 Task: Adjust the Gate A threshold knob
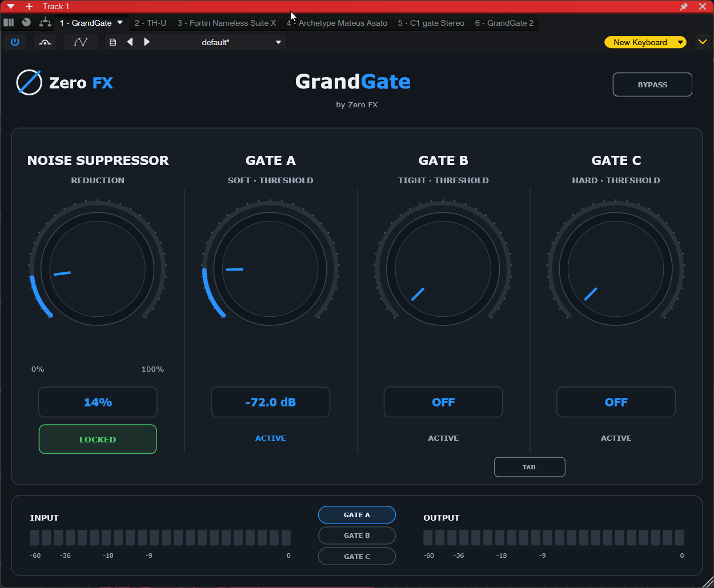pos(270,268)
